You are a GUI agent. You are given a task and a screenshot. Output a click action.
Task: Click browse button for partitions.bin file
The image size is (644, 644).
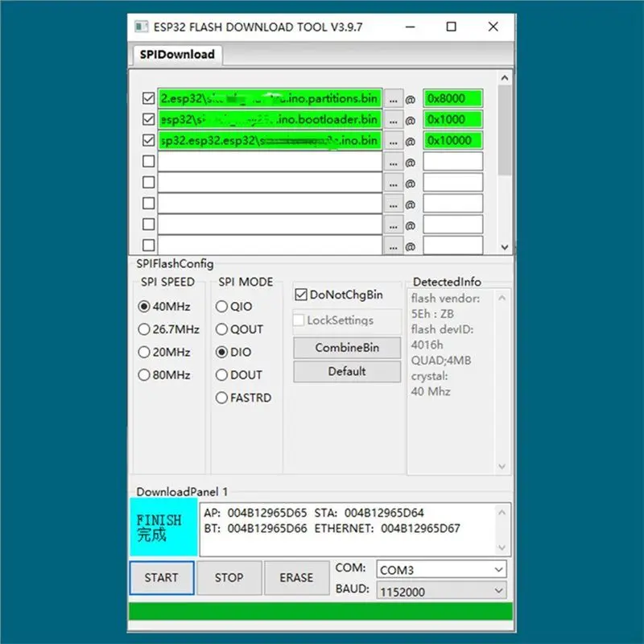pos(393,99)
